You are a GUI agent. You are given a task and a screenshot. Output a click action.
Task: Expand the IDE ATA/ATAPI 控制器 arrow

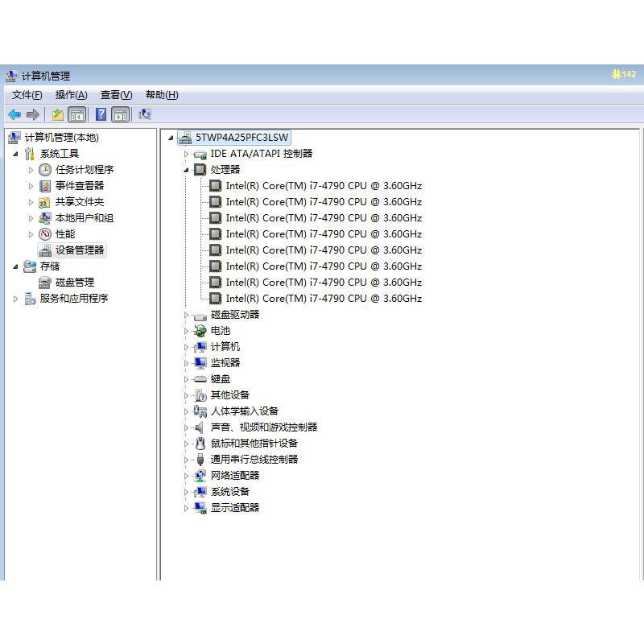(186, 154)
